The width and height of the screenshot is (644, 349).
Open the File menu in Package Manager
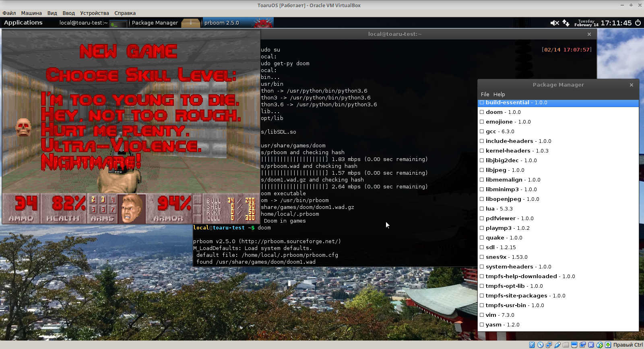(x=485, y=94)
